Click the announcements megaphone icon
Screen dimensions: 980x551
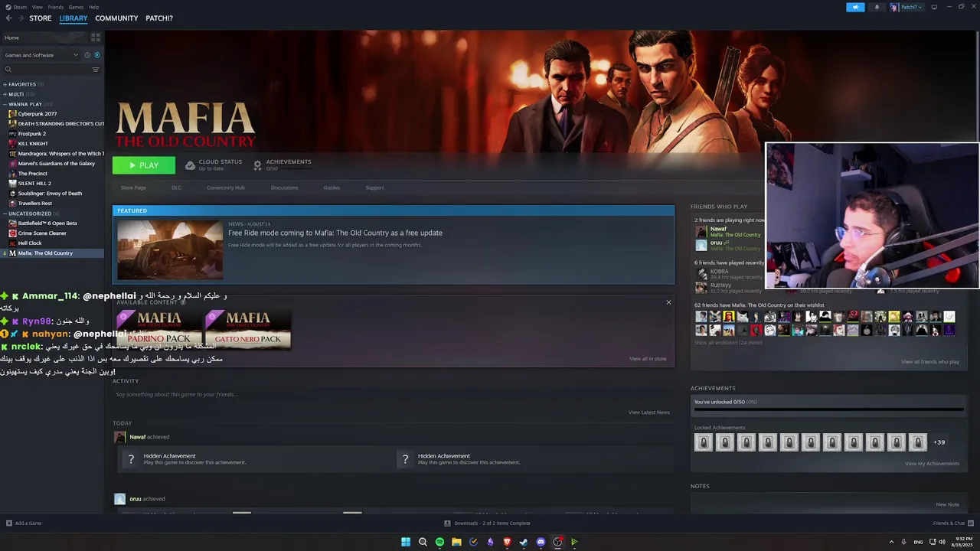[855, 7]
